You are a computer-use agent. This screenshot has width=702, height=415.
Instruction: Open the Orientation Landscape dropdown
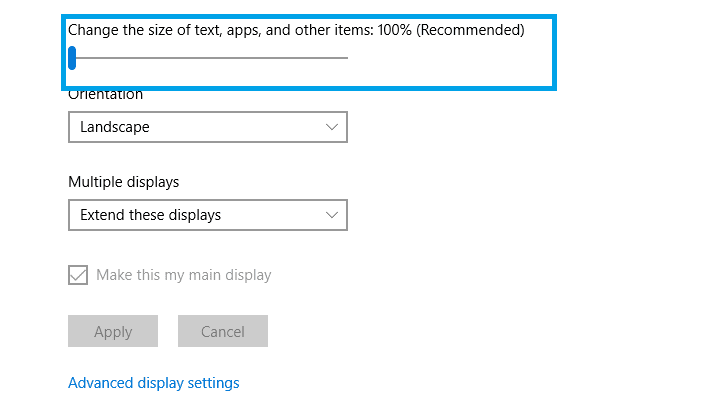tap(208, 127)
